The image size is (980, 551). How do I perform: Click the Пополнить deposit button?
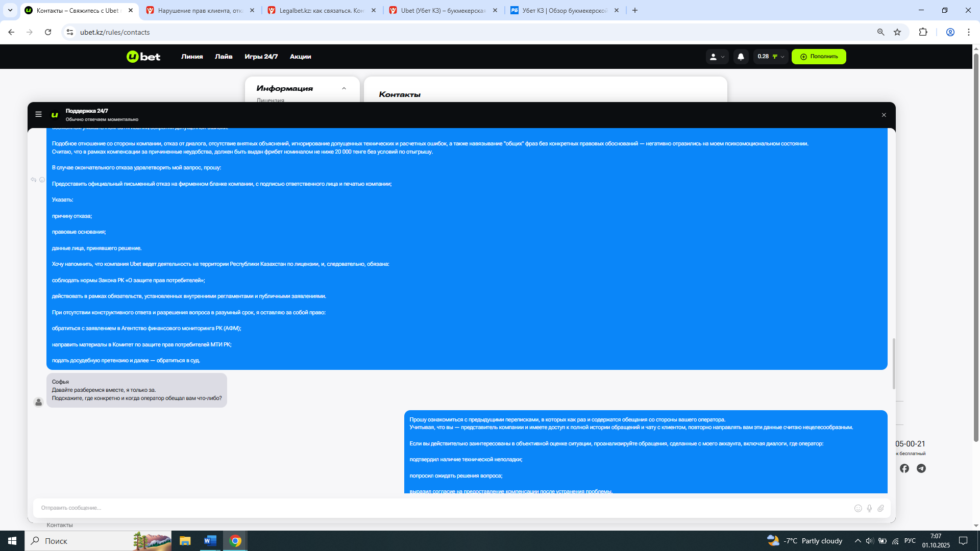coord(819,57)
